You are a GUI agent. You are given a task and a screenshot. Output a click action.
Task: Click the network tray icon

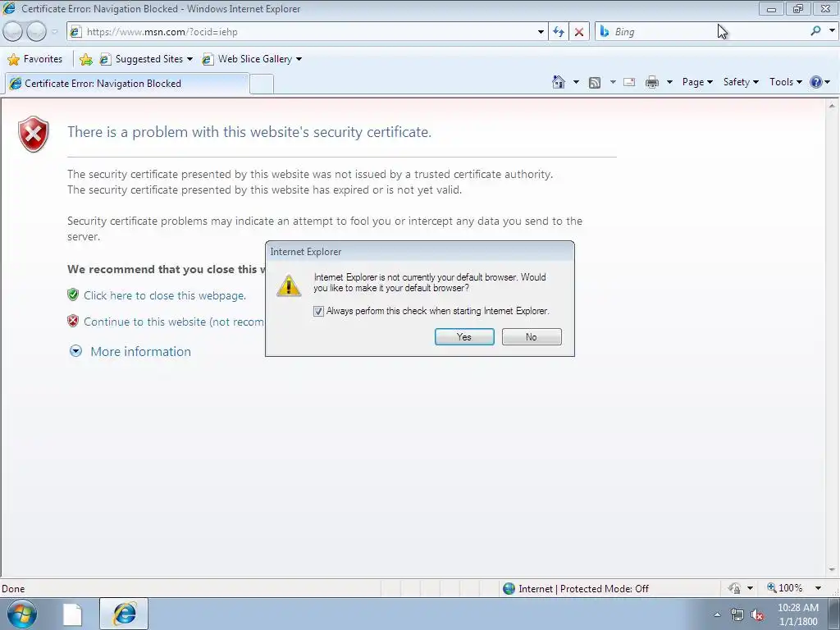(737, 615)
